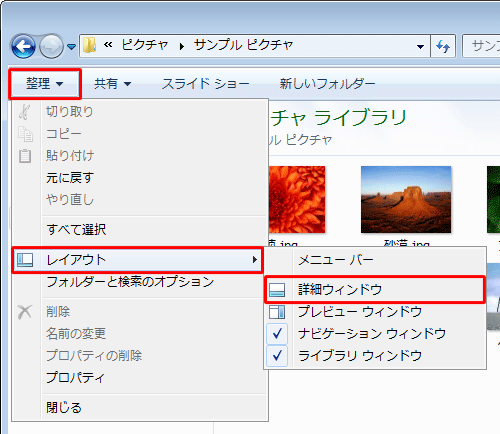Toggle メニュー バー in layout submenu

point(375,260)
